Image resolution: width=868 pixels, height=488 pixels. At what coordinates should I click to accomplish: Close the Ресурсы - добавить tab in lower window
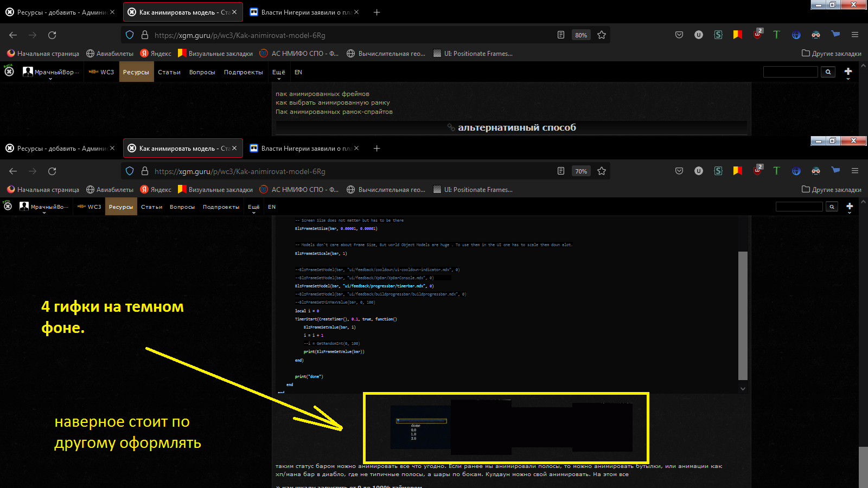click(x=112, y=148)
